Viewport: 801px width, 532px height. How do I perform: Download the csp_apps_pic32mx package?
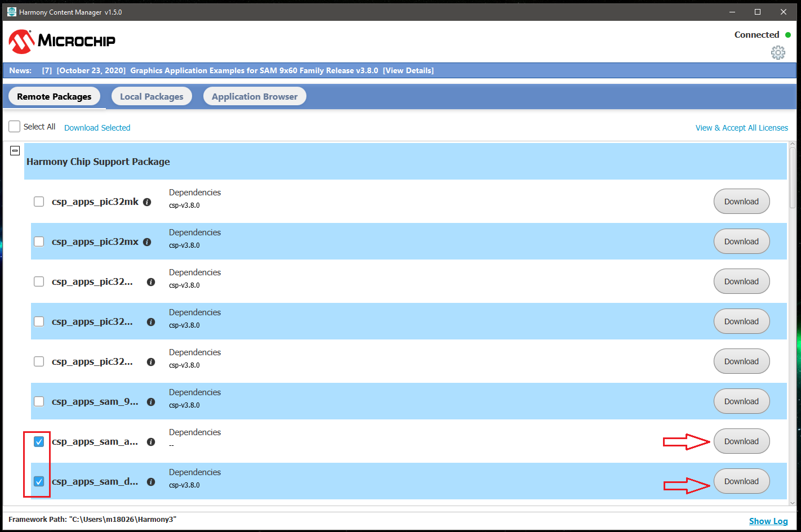[741, 242]
